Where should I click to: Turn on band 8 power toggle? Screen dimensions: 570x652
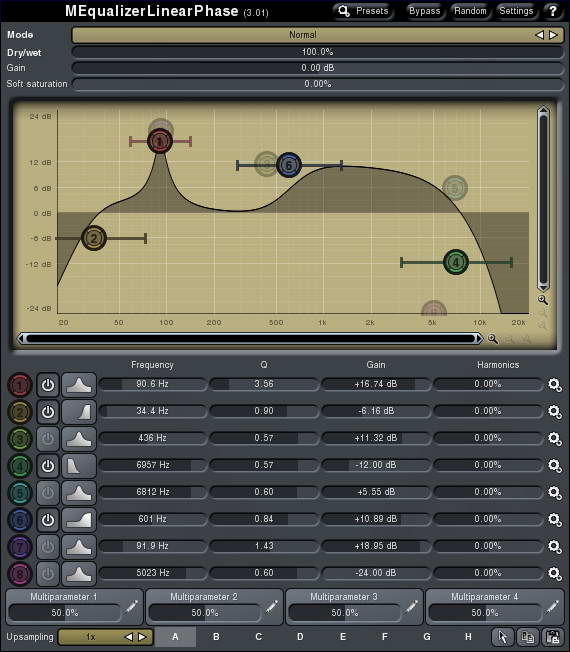tap(48, 574)
